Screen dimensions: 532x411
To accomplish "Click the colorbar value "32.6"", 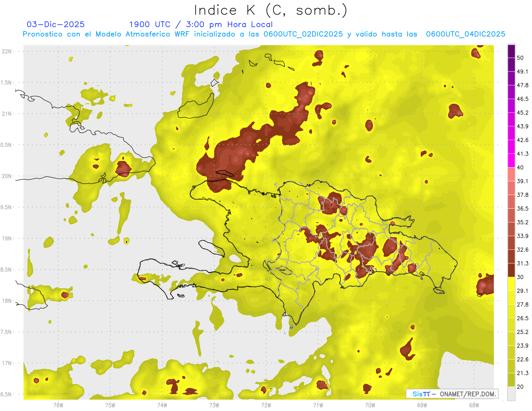I will pyautogui.click(x=523, y=250).
